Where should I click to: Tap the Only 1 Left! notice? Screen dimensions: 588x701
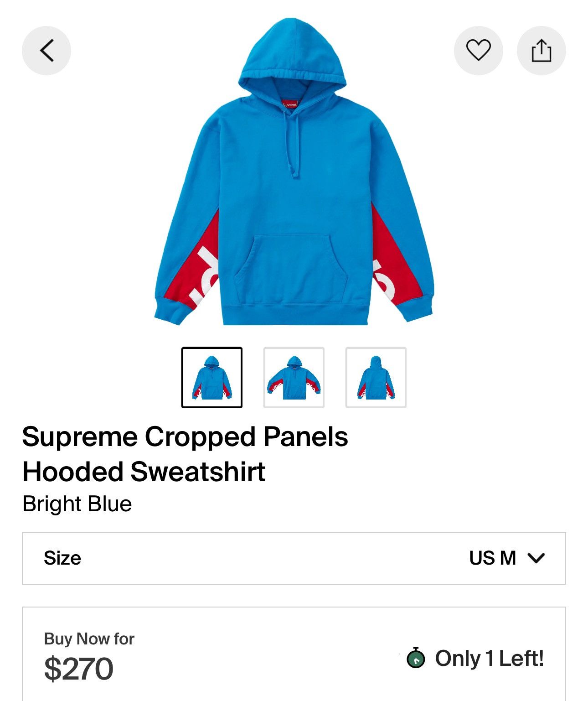tap(489, 658)
